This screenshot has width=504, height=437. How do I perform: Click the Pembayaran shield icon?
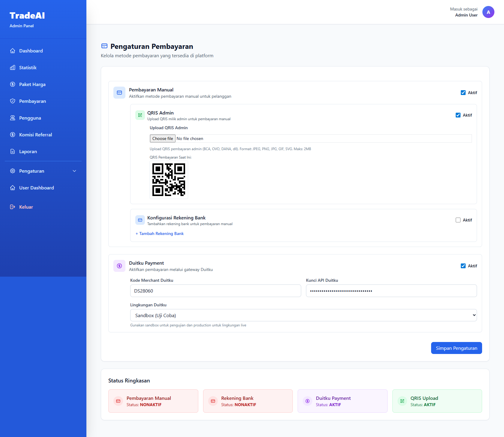pyautogui.click(x=13, y=101)
